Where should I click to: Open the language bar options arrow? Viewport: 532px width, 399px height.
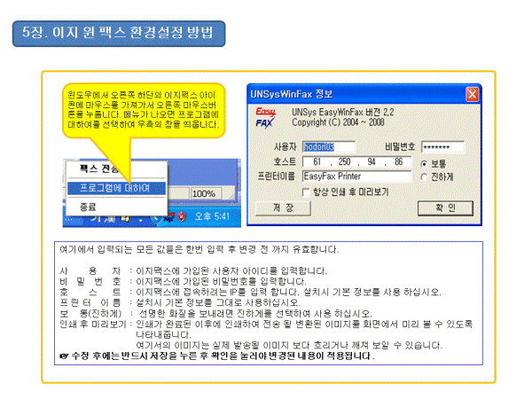[140, 221]
